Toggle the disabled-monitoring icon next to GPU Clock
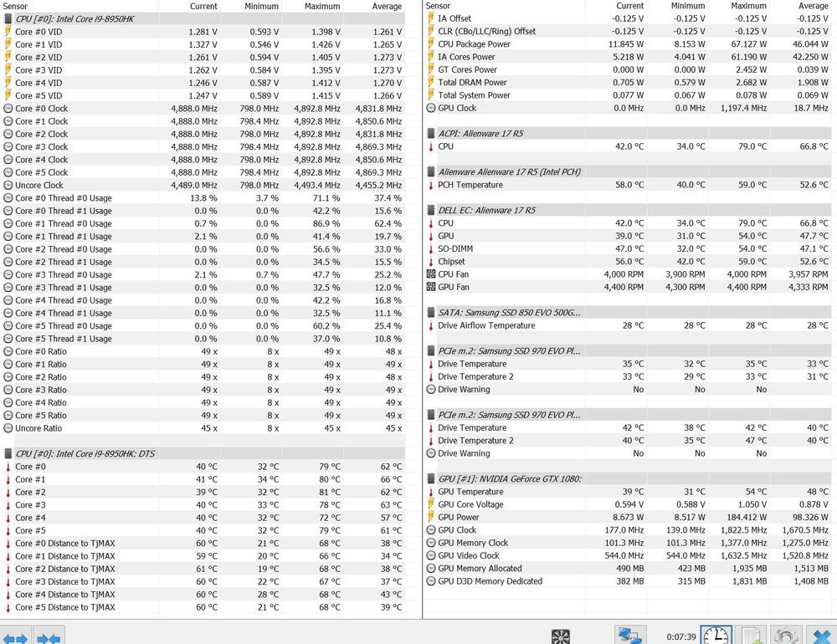This screenshot has width=837, height=644. click(432, 108)
